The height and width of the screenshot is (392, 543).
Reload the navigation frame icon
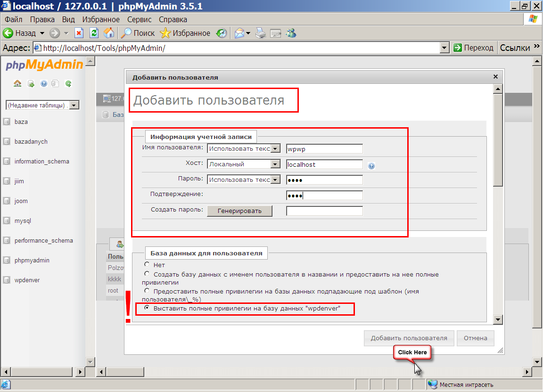pos(68,83)
